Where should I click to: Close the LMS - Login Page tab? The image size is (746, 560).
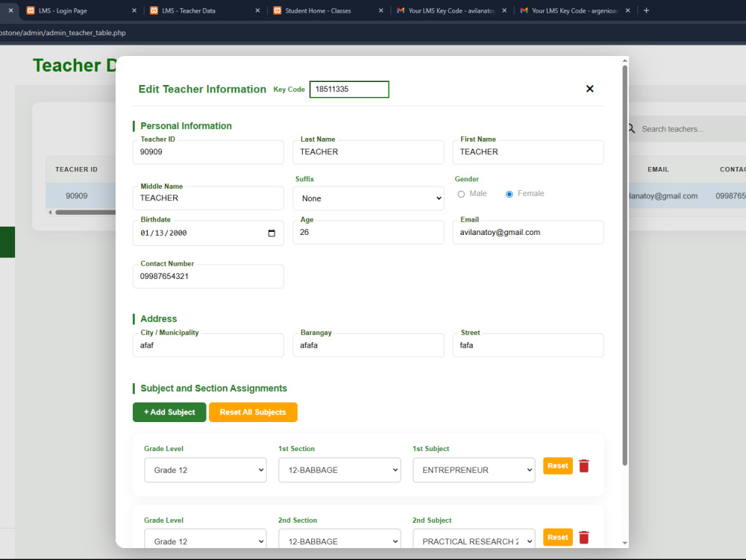(134, 10)
